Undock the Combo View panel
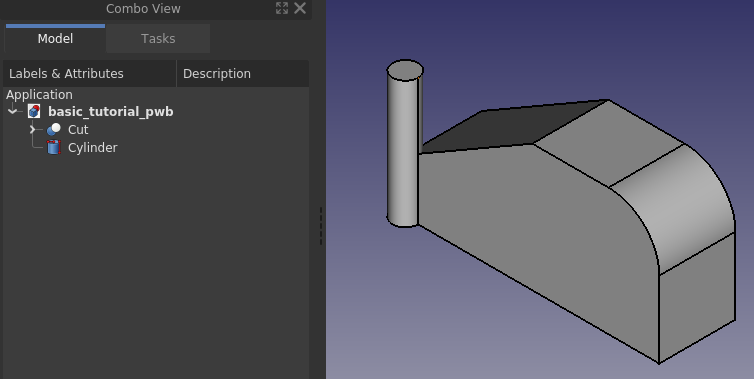This screenshot has width=754, height=379. (x=282, y=8)
